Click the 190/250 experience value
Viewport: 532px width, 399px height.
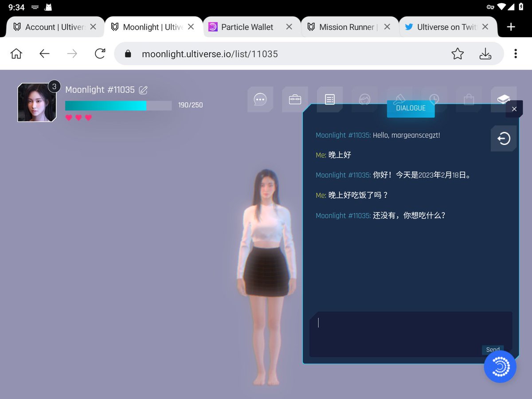[x=191, y=105]
